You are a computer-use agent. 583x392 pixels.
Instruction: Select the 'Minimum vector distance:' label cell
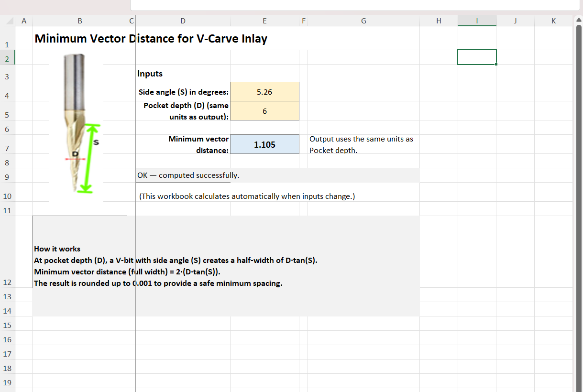point(183,144)
